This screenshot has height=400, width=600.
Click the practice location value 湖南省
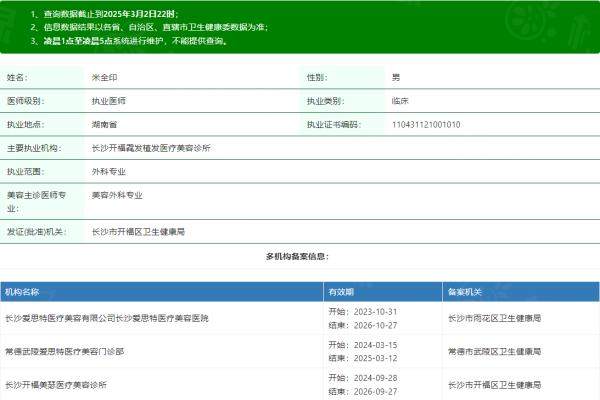(103, 124)
